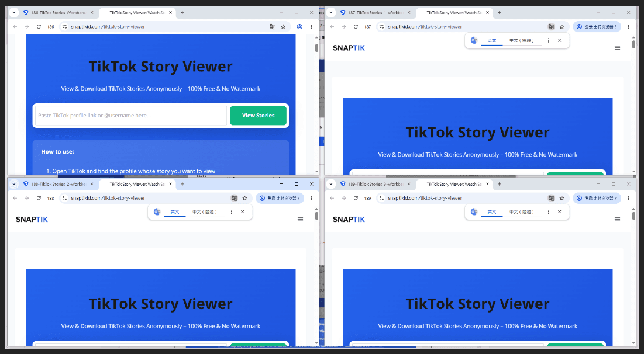Click vertical scrollbar thumb in window 188

(x=316, y=216)
